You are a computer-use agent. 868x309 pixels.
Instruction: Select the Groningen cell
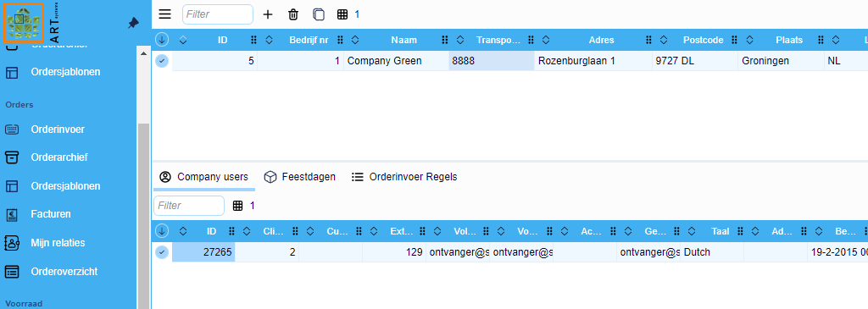coord(781,61)
